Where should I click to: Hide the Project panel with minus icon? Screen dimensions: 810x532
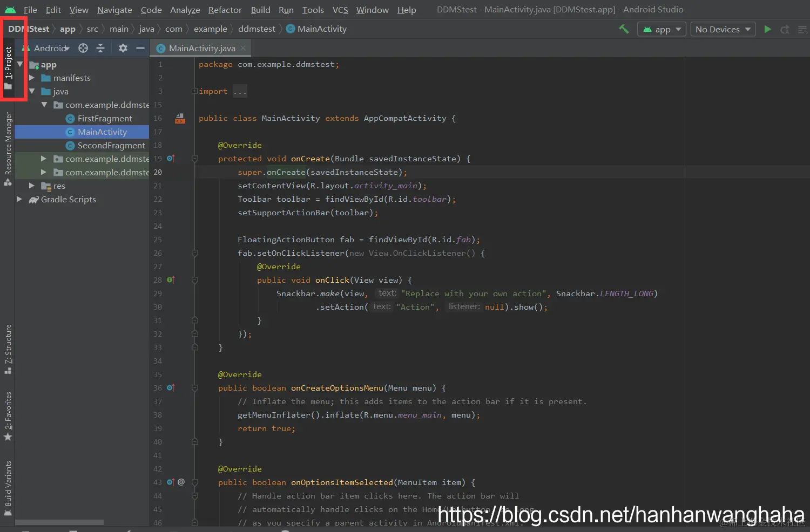(140, 48)
